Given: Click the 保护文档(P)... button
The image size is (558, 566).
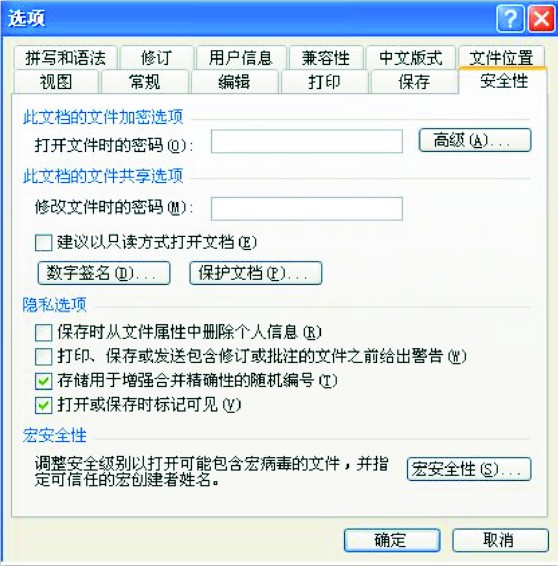Looking at the screenshot, I should (256, 273).
